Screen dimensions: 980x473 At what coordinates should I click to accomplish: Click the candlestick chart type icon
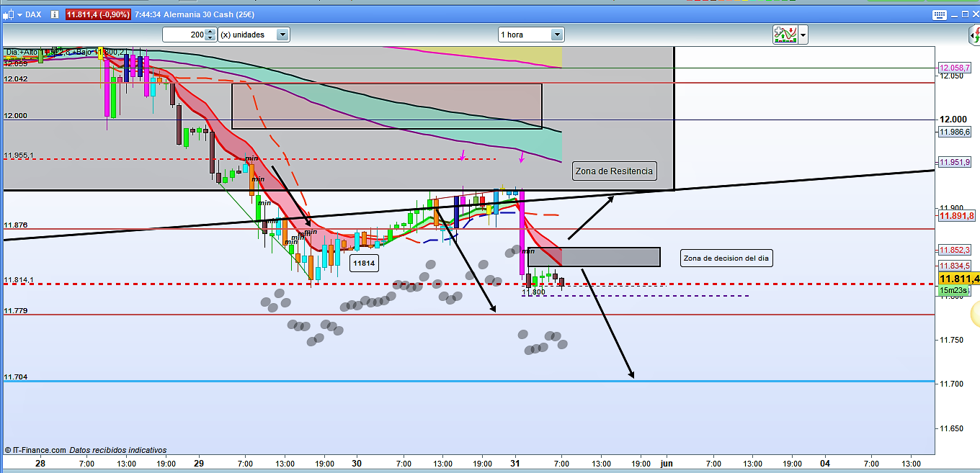6,14
